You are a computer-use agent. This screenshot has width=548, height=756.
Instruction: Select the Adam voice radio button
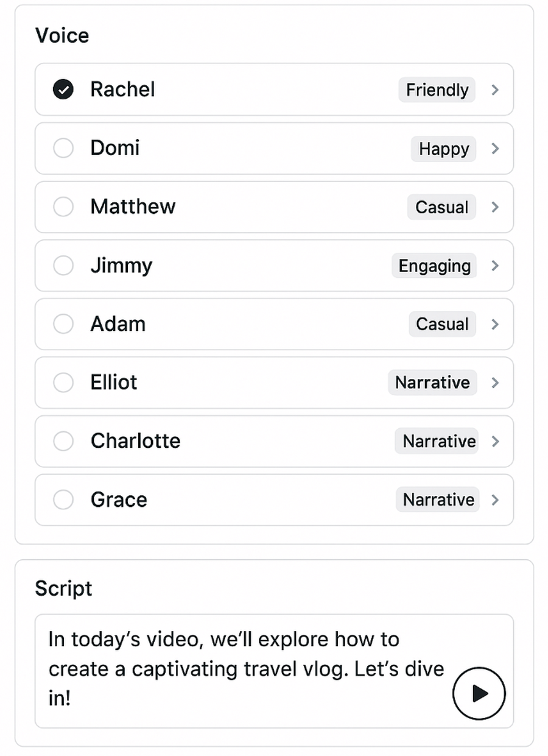coord(63,323)
